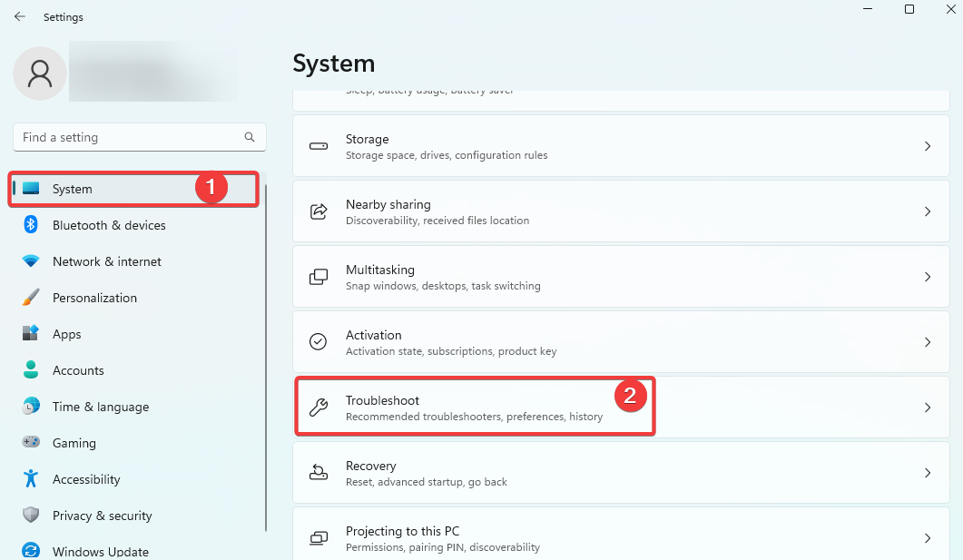
Task: Click the Accessibility figure icon
Action: pyautogui.click(x=31, y=478)
